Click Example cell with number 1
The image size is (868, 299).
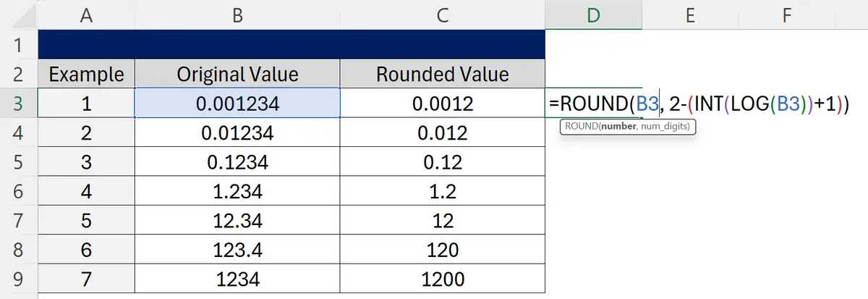pyautogui.click(x=86, y=104)
